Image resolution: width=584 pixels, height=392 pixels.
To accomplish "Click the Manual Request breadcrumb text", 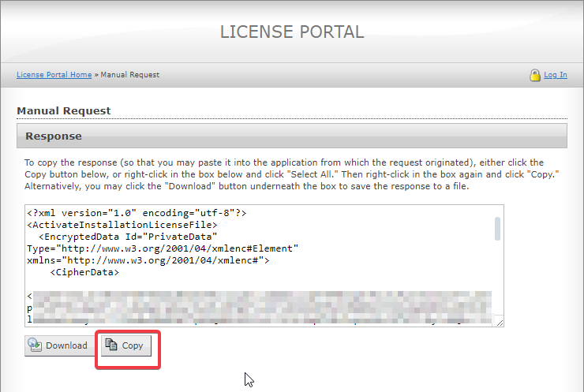I will 130,75.
